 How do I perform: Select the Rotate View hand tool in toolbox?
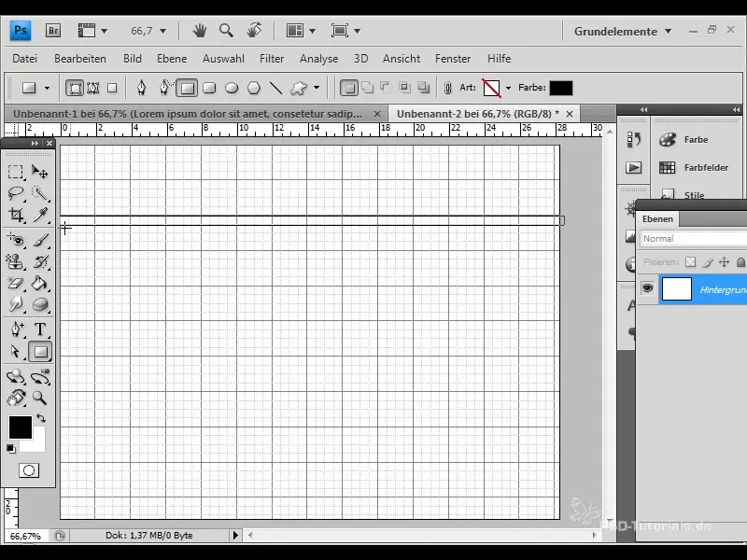(16, 399)
